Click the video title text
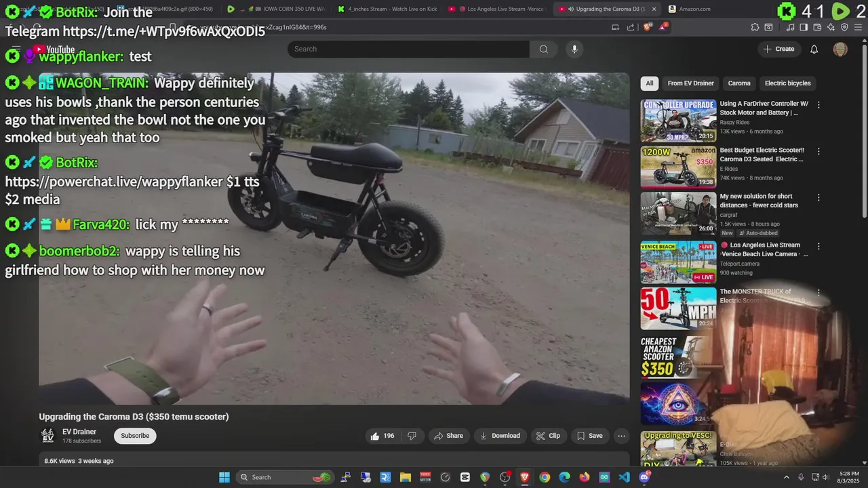 tap(134, 417)
